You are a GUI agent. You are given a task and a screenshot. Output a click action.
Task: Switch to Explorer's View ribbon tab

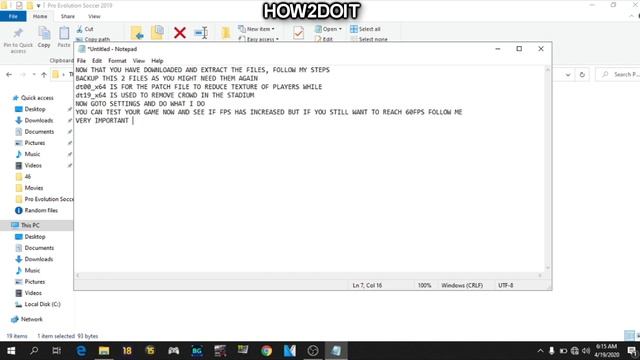click(94, 16)
